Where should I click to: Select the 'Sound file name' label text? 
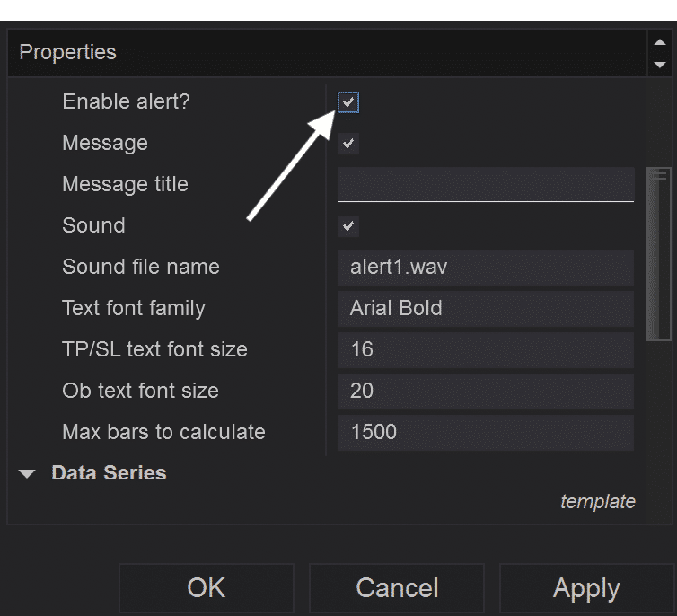141,267
